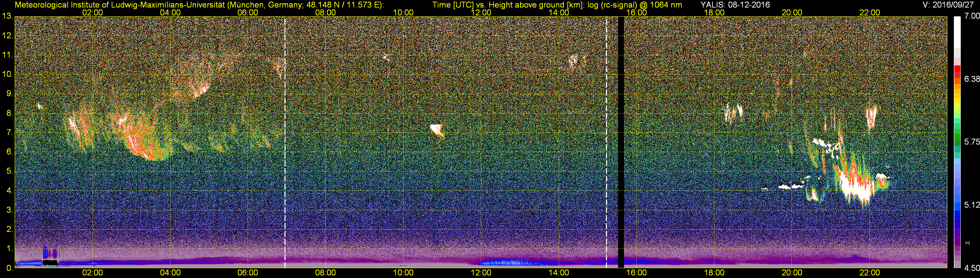
Task: Click the 8 km height axis label
Action: click(x=9, y=113)
